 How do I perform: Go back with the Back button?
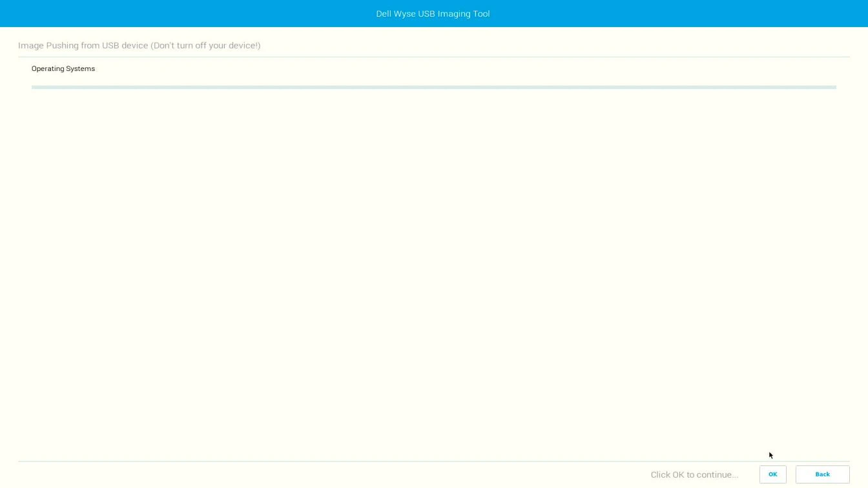click(x=822, y=474)
